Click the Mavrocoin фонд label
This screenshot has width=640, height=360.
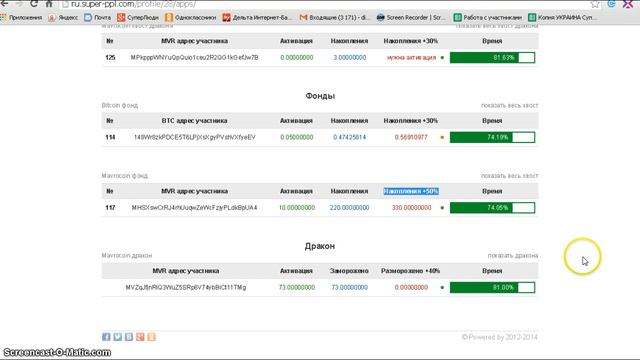124,176
